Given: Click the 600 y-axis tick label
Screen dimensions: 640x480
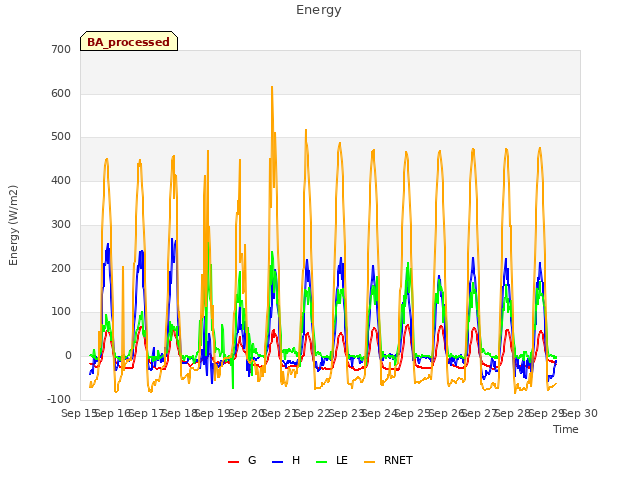Looking at the screenshot, I should pyautogui.click(x=61, y=93).
